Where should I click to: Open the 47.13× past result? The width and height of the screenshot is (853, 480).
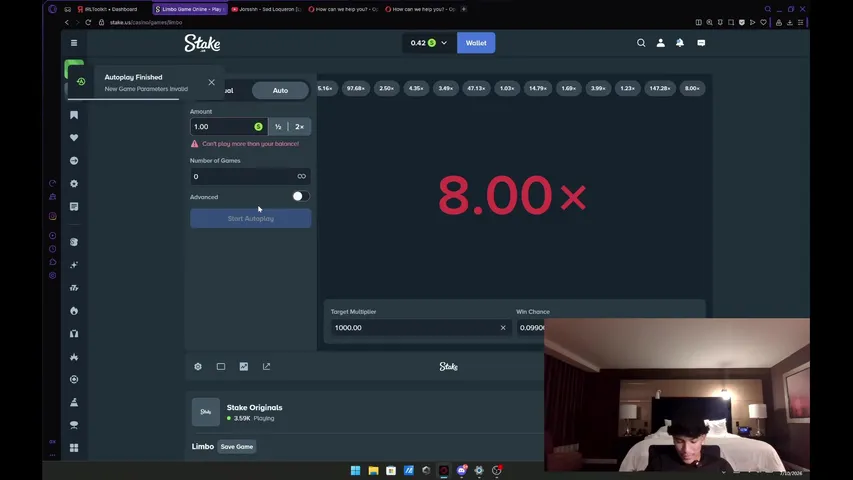tap(476, 88)
